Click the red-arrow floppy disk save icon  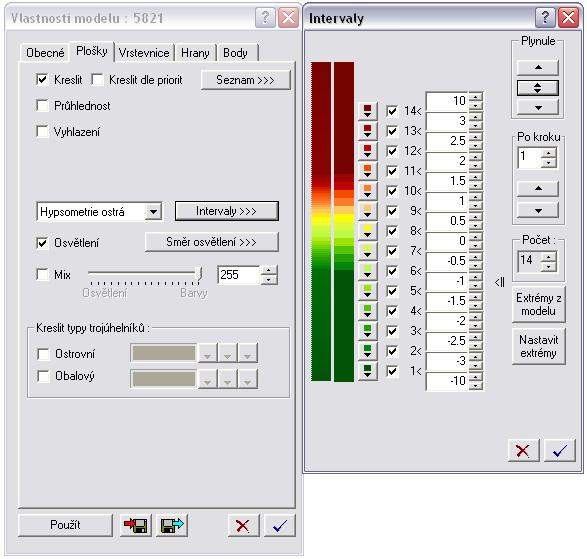[x=136, y=525]
